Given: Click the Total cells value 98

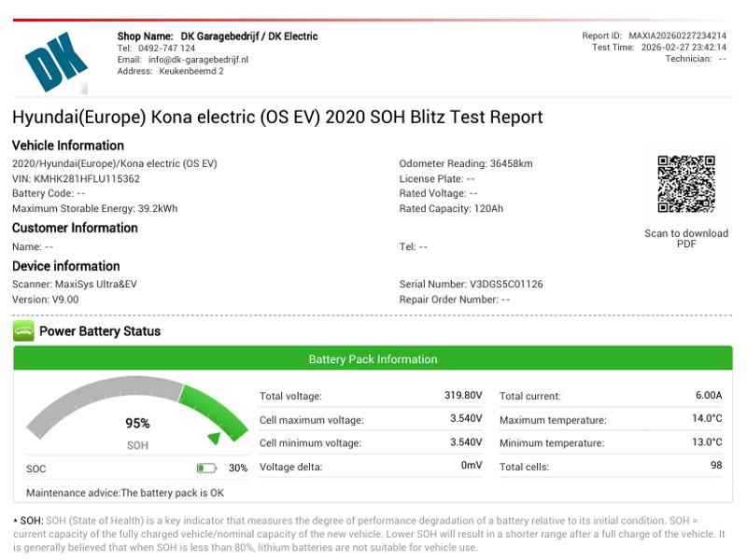Looking at the screenshot, I should [715, 466].
